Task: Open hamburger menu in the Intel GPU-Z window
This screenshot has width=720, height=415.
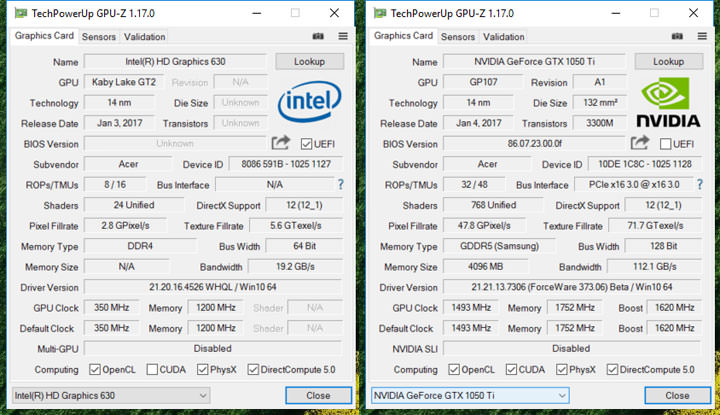Action: click(x=342, y=37)
